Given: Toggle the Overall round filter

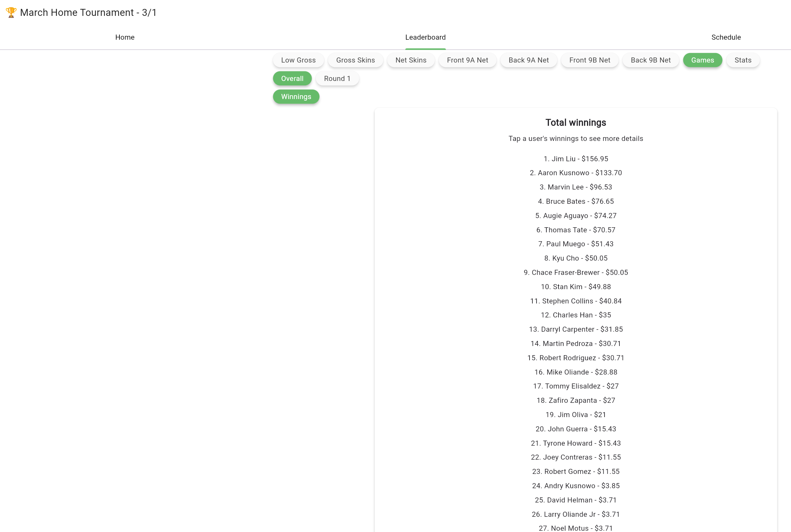Looking at the screenshot, I should point(292,78).
